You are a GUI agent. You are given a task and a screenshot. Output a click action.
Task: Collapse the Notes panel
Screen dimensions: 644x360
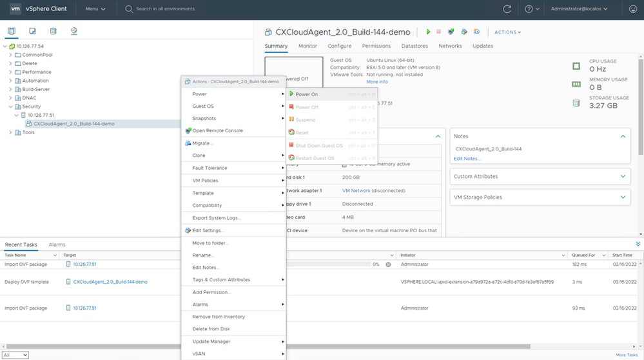[623, 136]
